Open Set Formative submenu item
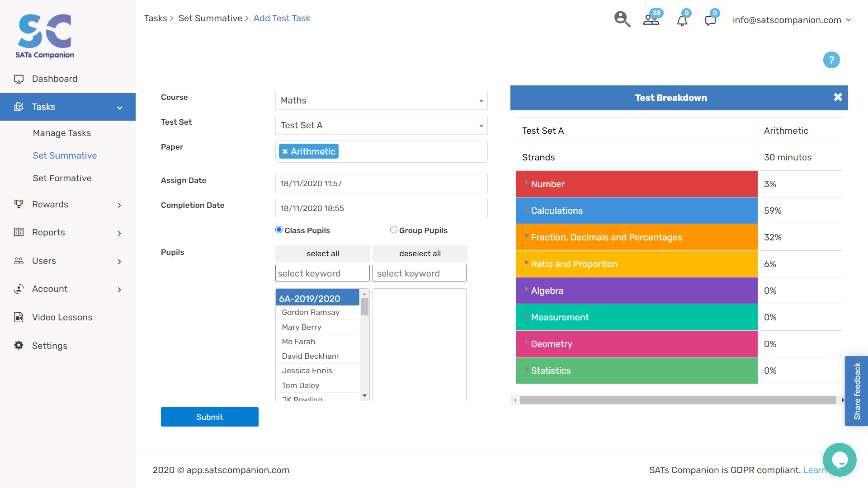868x488 pixels. click(x=62, y=178)
